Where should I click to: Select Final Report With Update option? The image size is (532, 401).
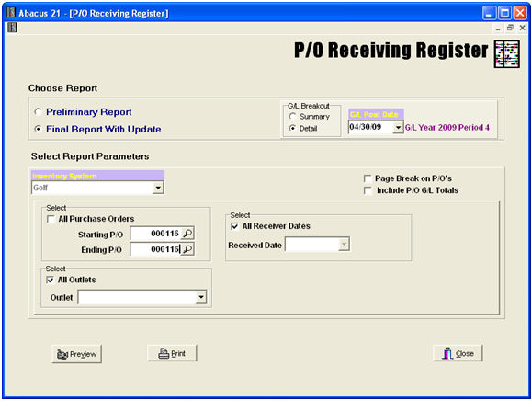(x=38, y=129)
